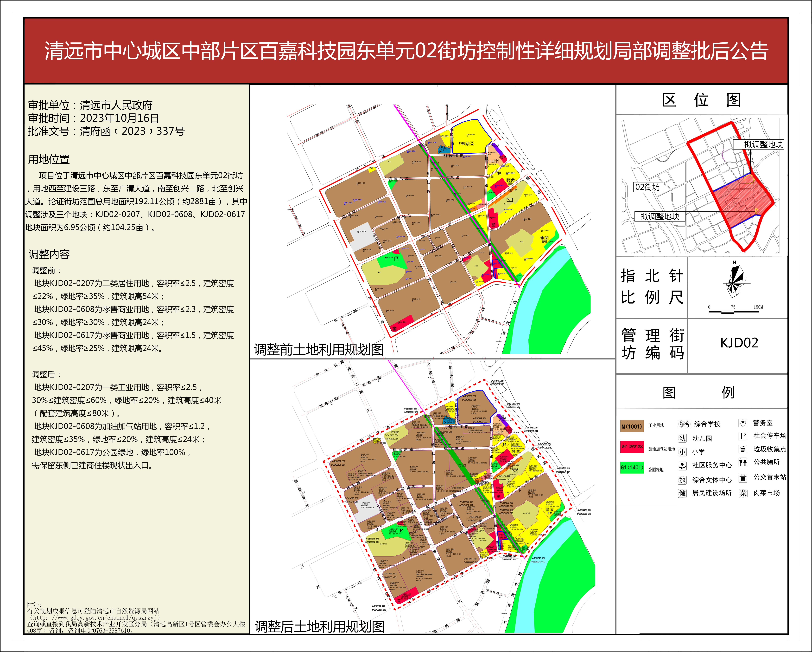Viewport: 812px width, 652px height.
Task: Click the 调整前: subheading
Action: (x=46, y=270)
